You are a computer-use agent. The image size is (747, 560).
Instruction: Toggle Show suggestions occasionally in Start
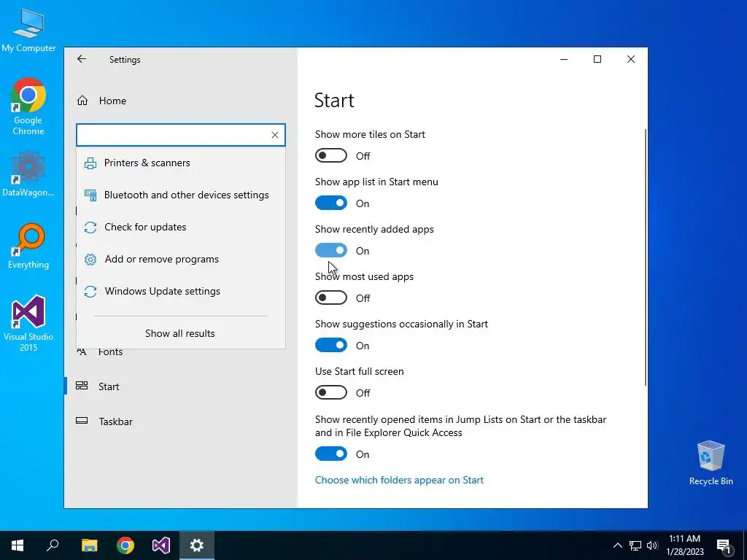pyautogui.click(x=331, y=345)
